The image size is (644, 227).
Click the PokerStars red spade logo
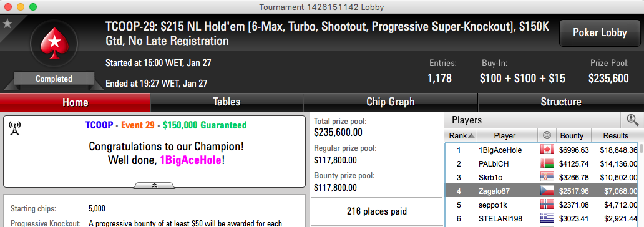click(x=54, y=43)
